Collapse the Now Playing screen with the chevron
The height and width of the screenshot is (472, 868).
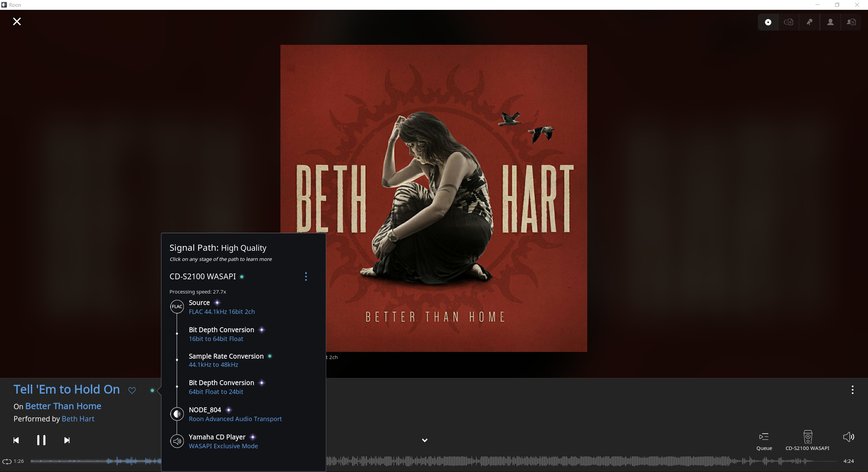[425, 440]
